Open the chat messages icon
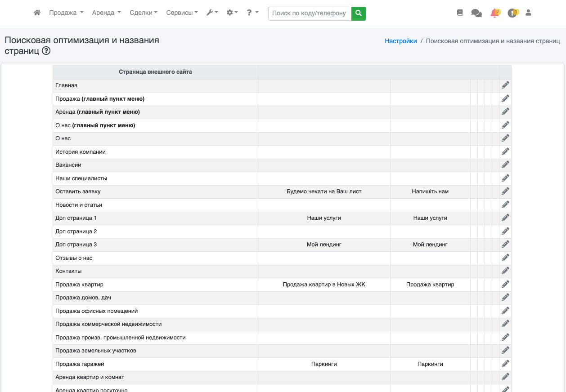566x392 pixels. [x=476, y=13]
